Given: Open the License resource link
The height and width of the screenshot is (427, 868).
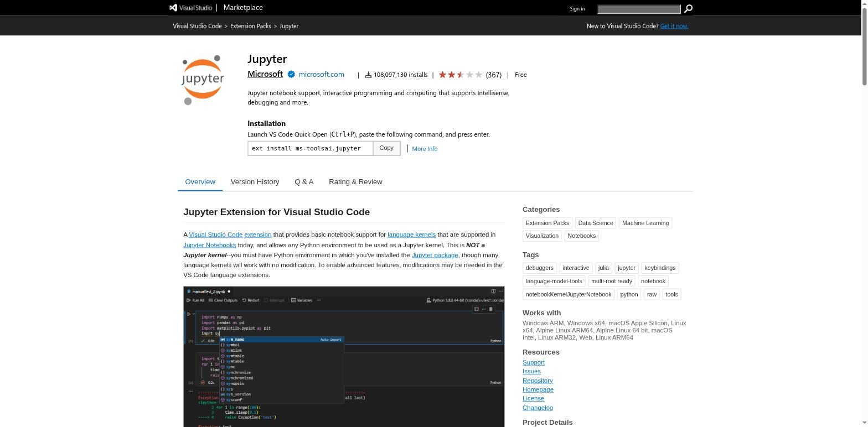Looking at the screenshot, I should tap(533, 398).
